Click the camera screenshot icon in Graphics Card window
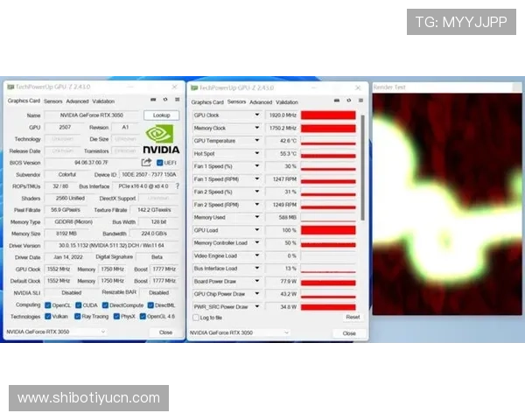This screenshot has height=420, width=525. point(151,101)
